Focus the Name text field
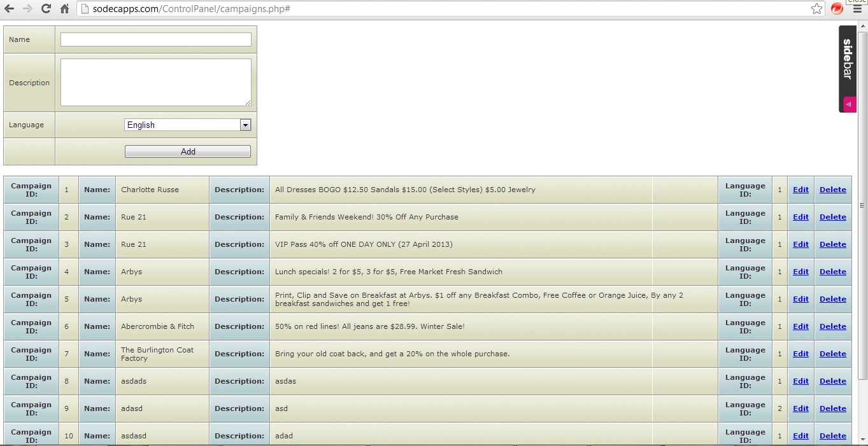Image resolution: width=868 pixels, height=446 pixels. pyautogui.click(x=156, y=39)
